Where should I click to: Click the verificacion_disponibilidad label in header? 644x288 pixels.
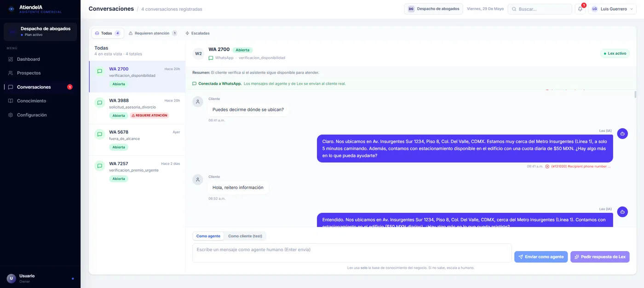pyautogui.click(x=262, y=58)
